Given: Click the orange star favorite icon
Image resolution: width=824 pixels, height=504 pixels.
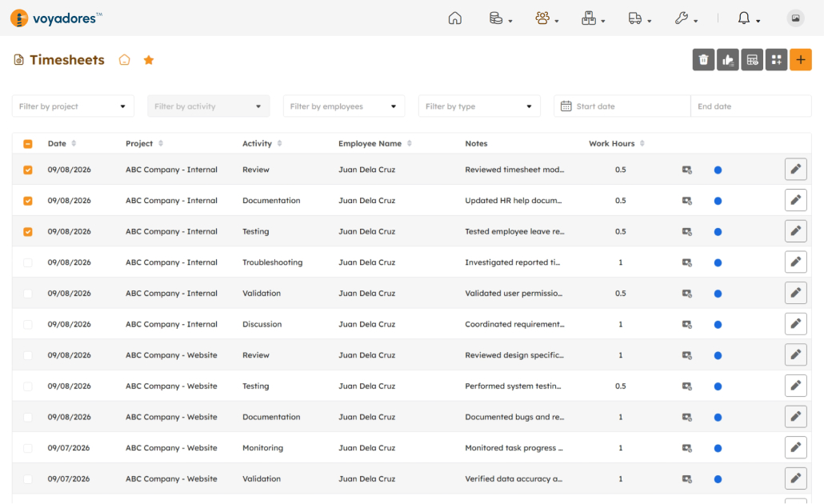Looking at the screenshot, I should click(149, 60).
